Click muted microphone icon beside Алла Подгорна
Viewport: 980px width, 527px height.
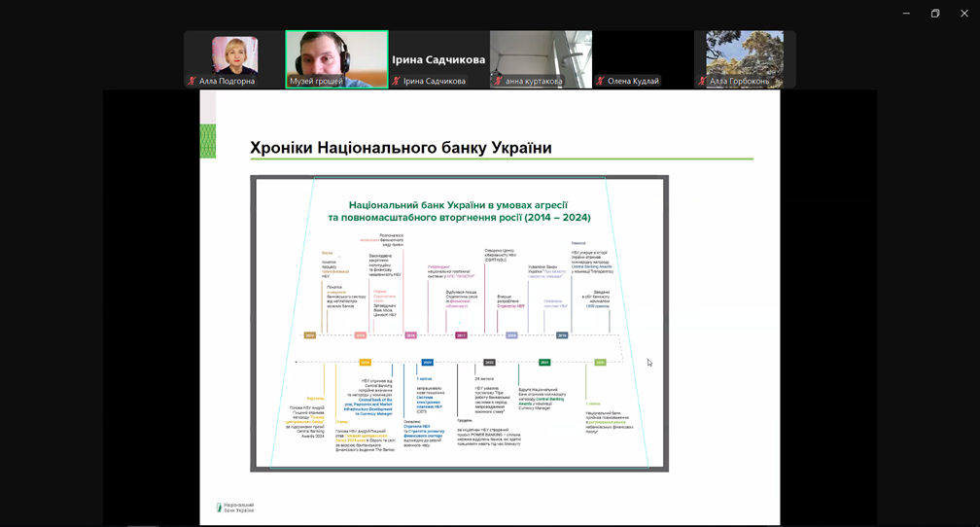coord(192,82)
